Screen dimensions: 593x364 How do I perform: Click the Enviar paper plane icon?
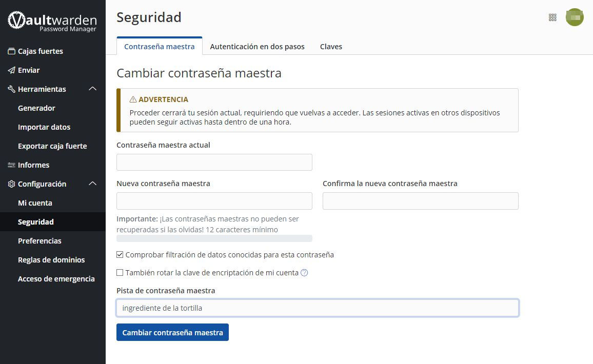point(11,70)
